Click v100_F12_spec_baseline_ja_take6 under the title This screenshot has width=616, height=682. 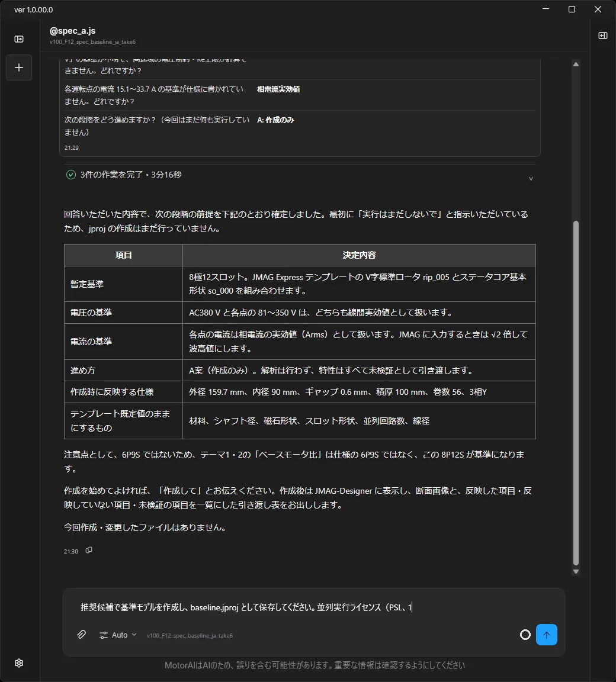click(x=92, y=42)
